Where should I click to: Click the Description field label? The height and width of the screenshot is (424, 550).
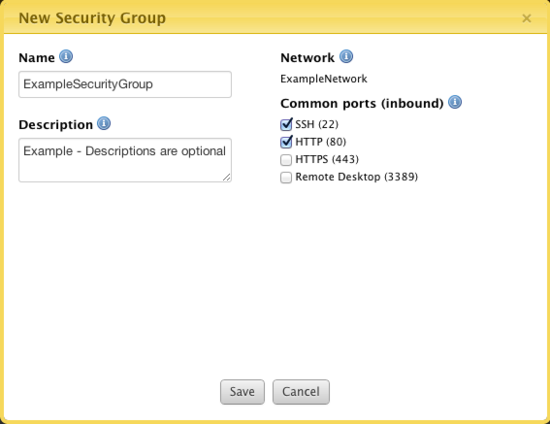coord(56,125)
